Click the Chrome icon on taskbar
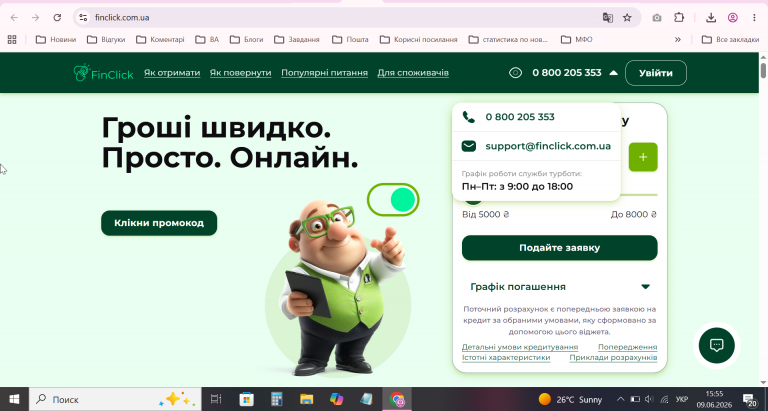 (x=397, y=399)
